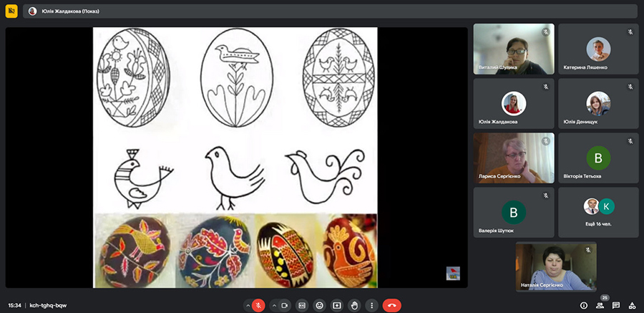Screen dimensions: 644x313
Task: Select Катерина Ляшенко participant tile
Action: coord(598,49)
